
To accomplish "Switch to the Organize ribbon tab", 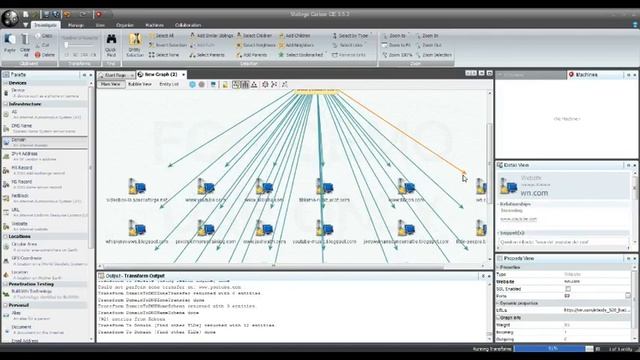I will (x=124, y=25).
